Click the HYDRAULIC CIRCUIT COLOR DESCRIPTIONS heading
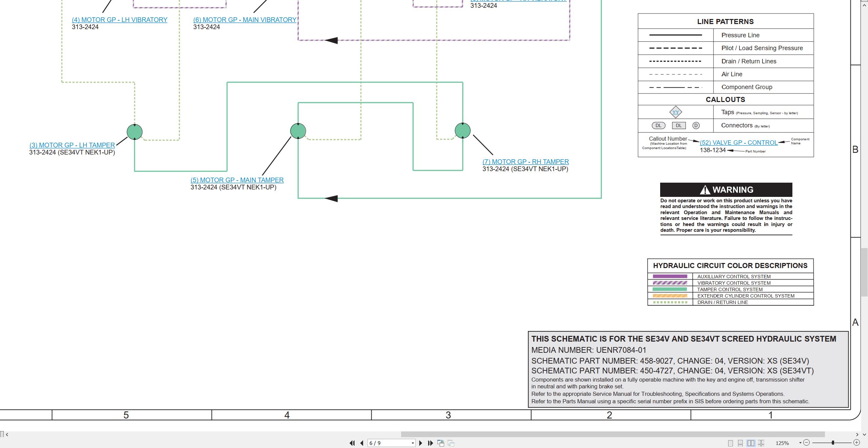This screenshot has height=448, width=868. click(730, 266)
